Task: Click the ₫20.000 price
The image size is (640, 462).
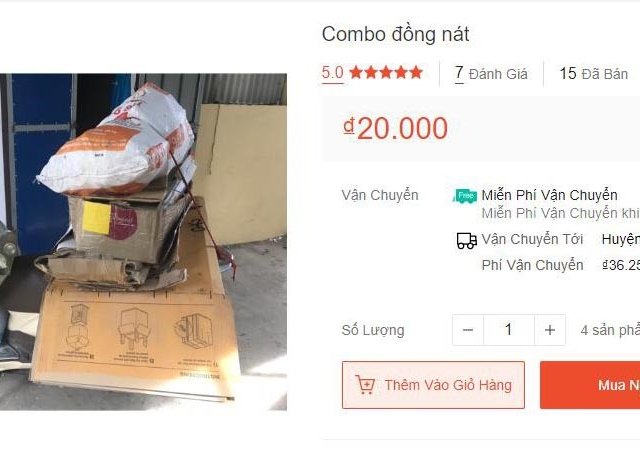Action: pyautogui.click(x=395, y=128)
